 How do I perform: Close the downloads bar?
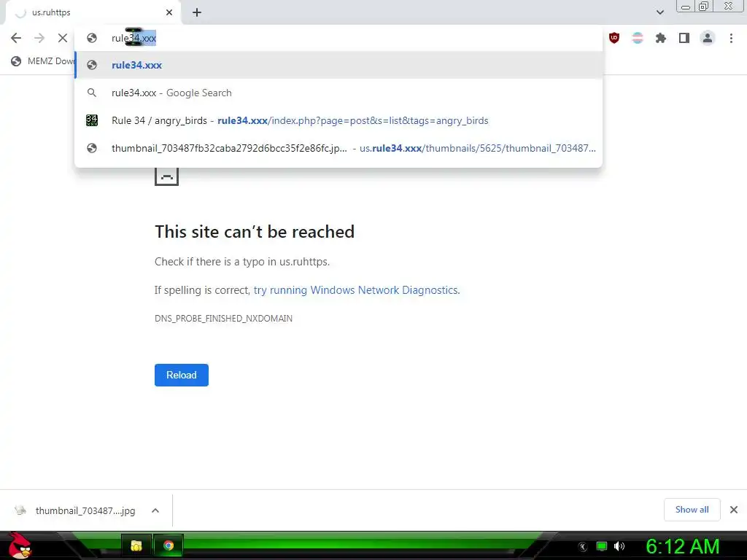click(x=734, y=510)
